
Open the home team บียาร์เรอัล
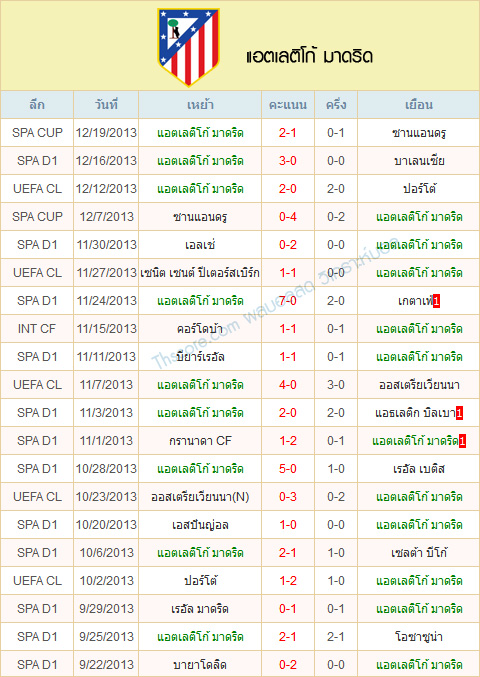click(200, 357)
